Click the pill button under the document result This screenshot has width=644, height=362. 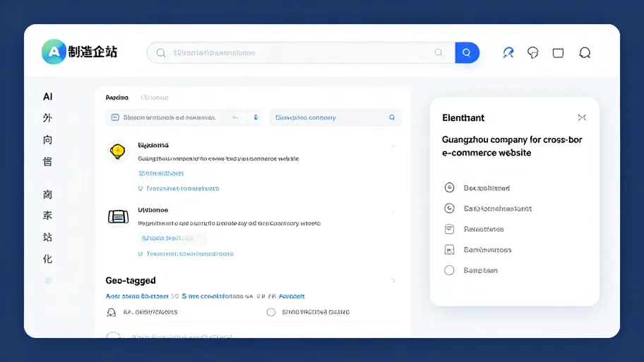coord(172,238)
